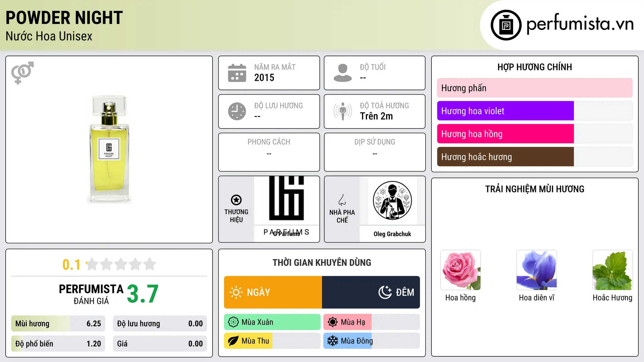Open the Powder Night bottle image
This screenshot has width=644, height=362.
click(109, 150)
